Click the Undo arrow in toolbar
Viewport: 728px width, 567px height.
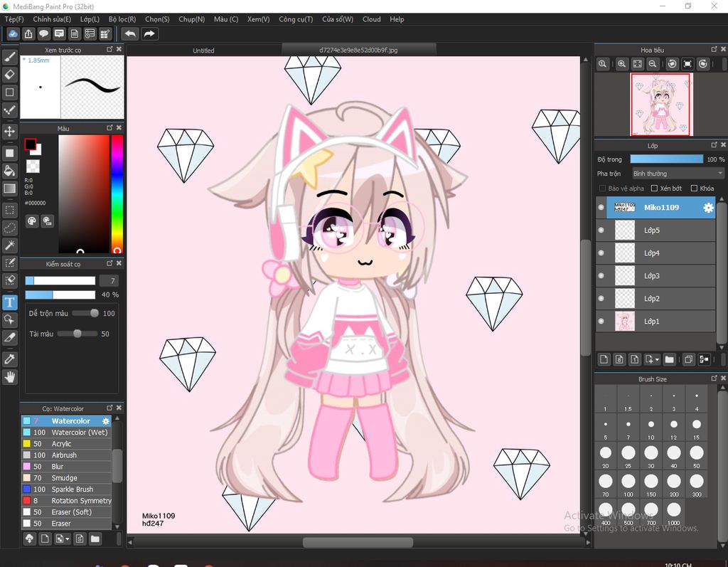click(x=131, y=34)
